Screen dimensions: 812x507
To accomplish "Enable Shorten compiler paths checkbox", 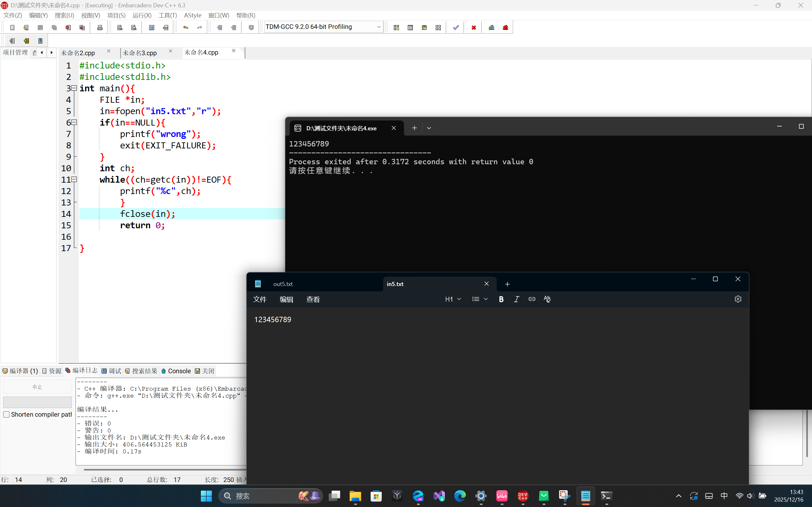I will 6,414.
